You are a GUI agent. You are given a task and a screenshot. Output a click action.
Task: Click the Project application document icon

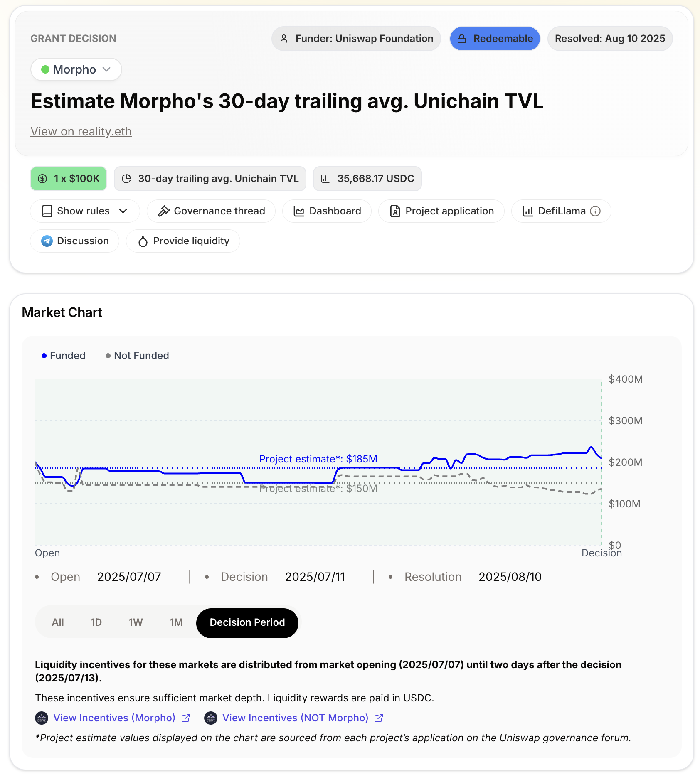point(395,211)
